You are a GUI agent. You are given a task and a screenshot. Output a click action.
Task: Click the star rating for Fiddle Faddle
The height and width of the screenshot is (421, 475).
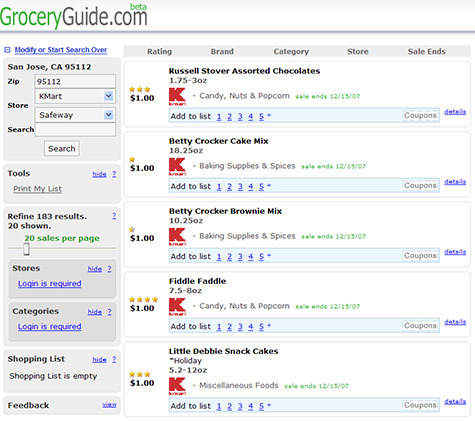(143, 299)
